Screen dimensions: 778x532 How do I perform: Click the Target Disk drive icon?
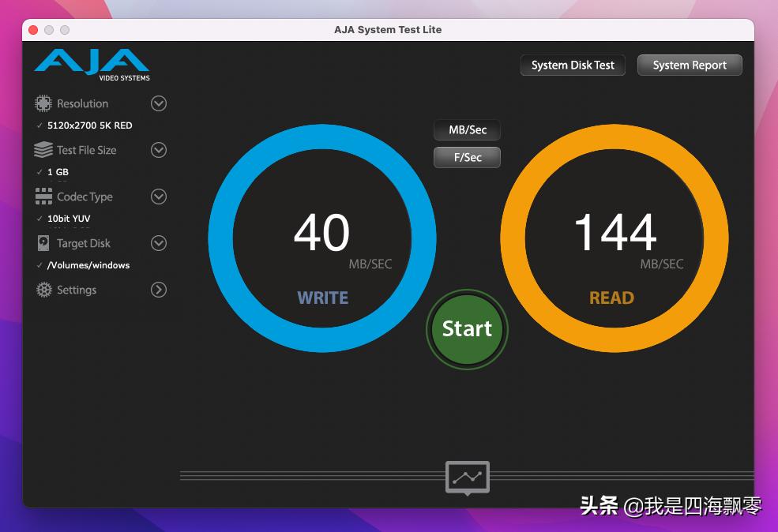(x=42, y=243)
